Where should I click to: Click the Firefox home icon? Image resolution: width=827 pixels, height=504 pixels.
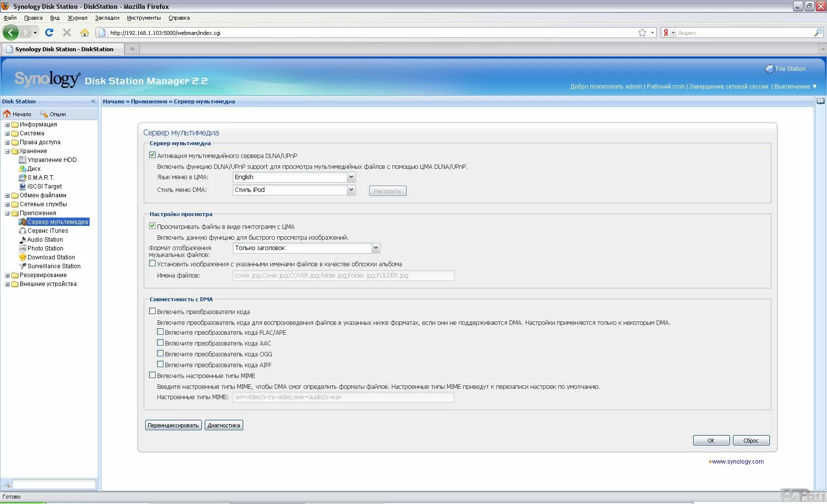click(x=85, y=32)
